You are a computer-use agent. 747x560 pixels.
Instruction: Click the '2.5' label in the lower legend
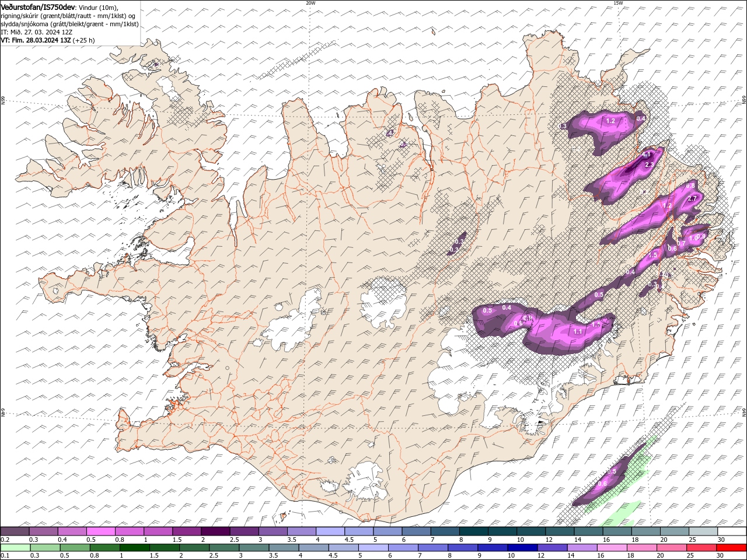(x=214, y=556)
